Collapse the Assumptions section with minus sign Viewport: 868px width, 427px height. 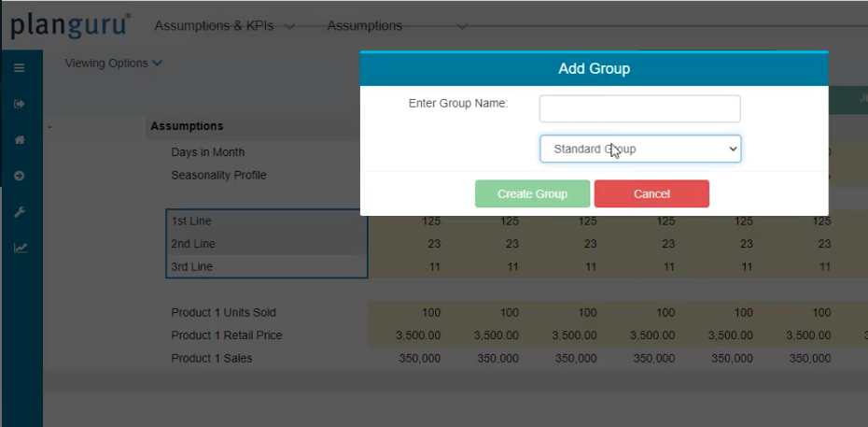[49, 127]
